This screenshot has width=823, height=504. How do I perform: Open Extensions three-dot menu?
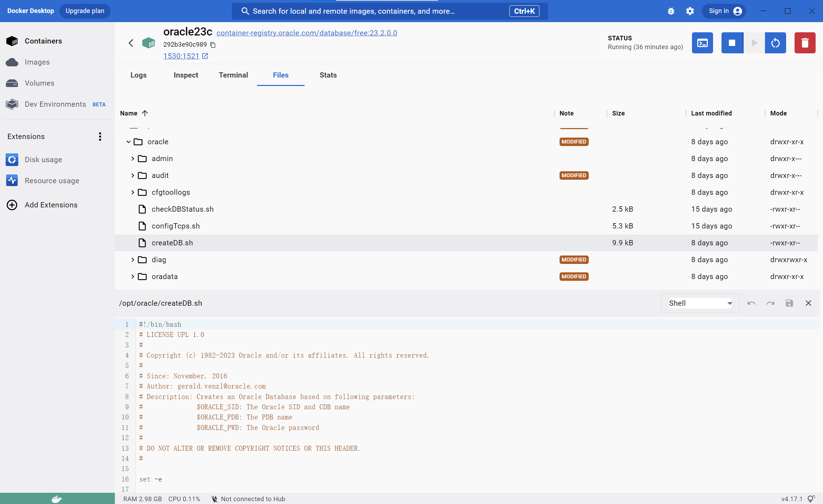pyautogui.click(x=100, y=137)
